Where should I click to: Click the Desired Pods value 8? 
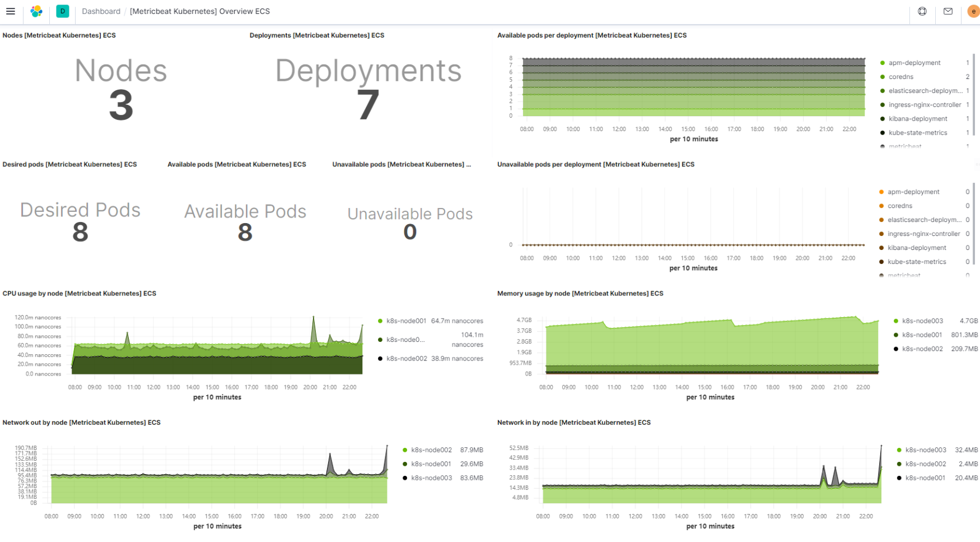tap(80, 232)
